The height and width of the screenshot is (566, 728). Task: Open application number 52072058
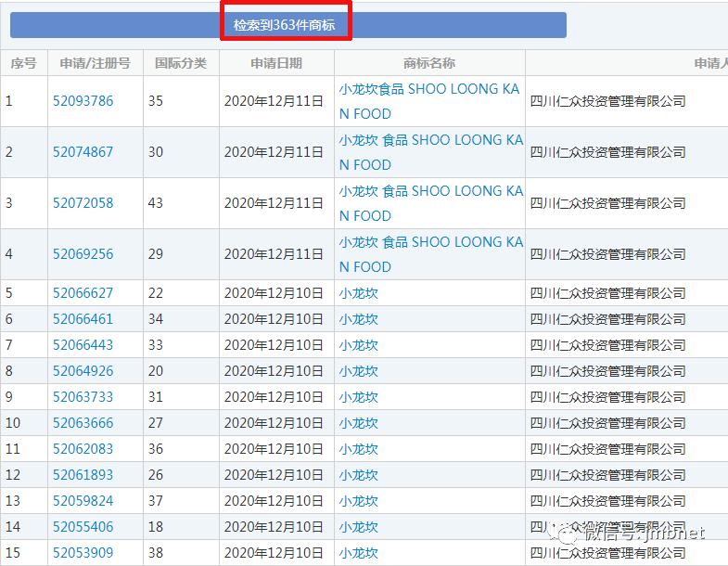[x=83, y=203]
